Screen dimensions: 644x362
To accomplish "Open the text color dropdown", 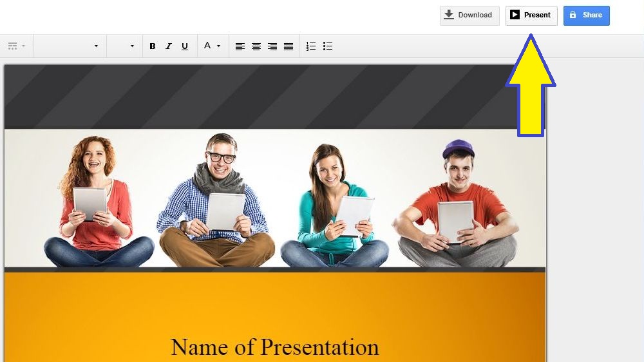I will tap(212, 46).
